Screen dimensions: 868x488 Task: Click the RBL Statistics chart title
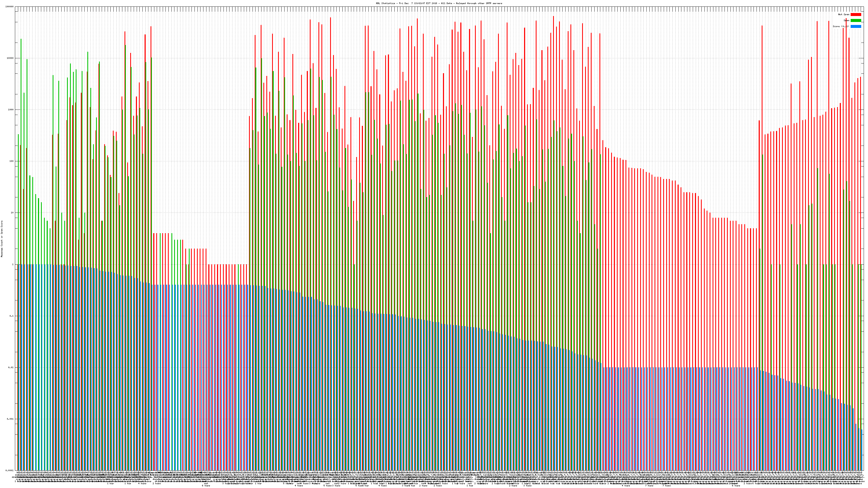[x=439, y=3]
